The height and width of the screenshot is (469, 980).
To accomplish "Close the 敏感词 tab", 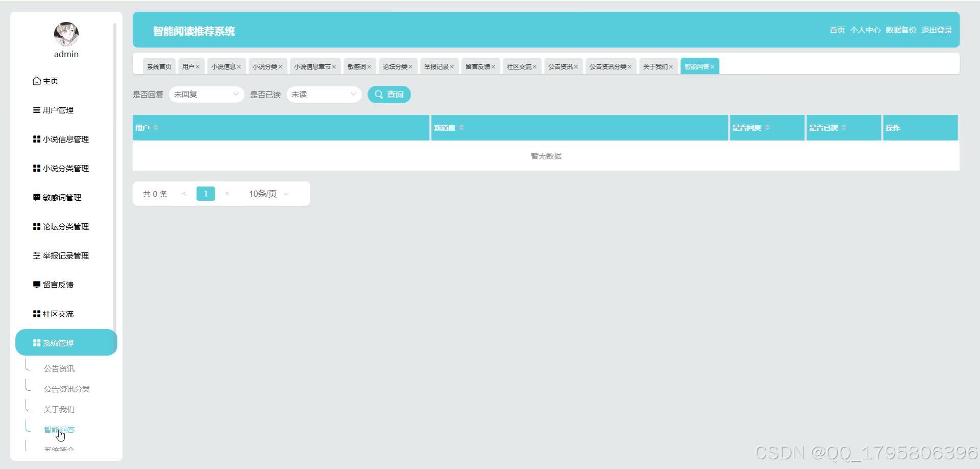I will 369,67.
